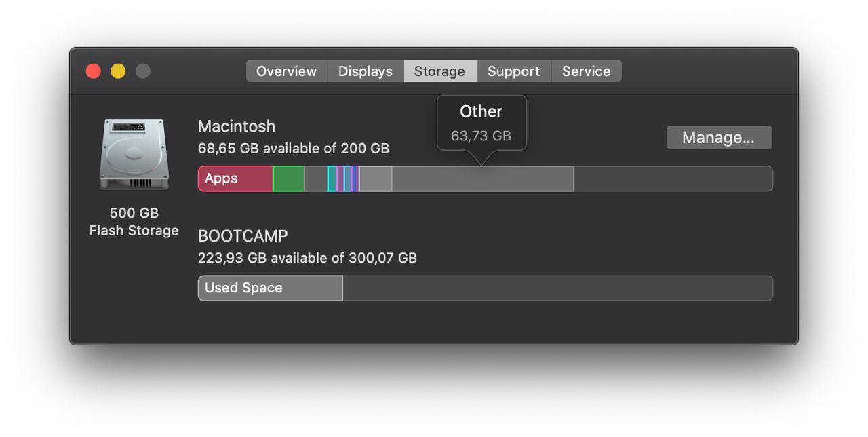The height and width of the screenshot is (437, 868).
Task: Click the 500 GB Flash Storage label
Action: (134, 222)
